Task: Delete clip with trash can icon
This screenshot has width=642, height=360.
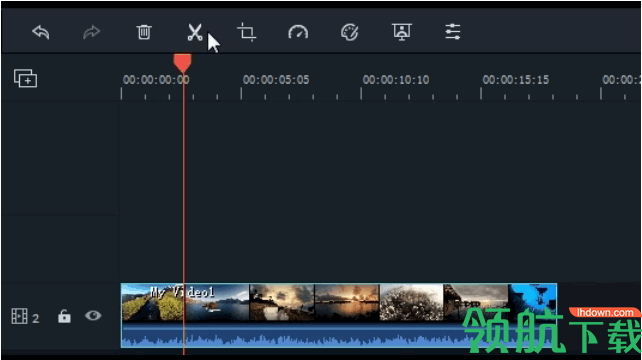Action: coord(144,32)
